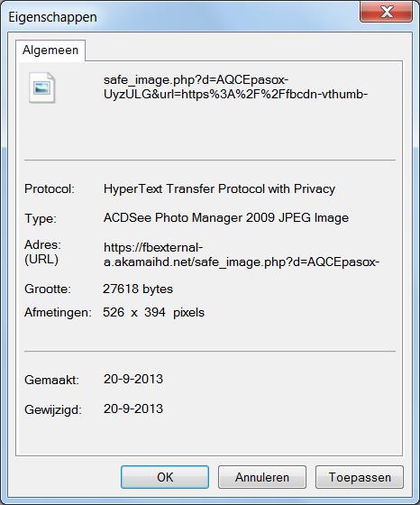This screenshot has height=505, width=420.
Task: Click the Protocol label
Action: 50,188
